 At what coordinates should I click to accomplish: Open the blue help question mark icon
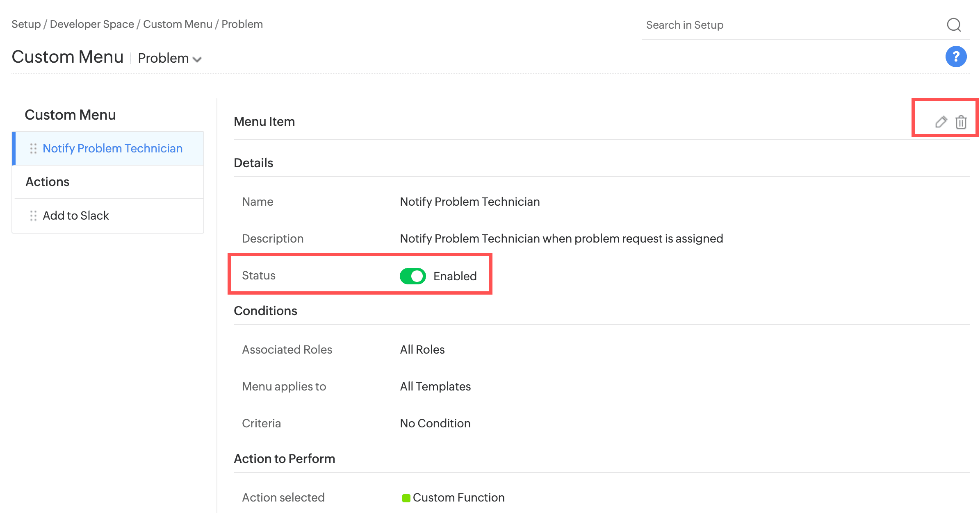tap(956, 57)
